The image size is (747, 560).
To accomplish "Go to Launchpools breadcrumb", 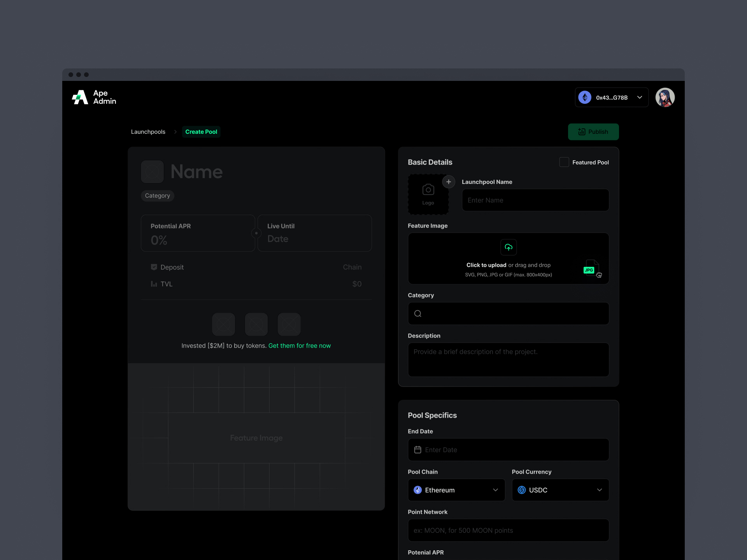I will click(x=148, y=132).
